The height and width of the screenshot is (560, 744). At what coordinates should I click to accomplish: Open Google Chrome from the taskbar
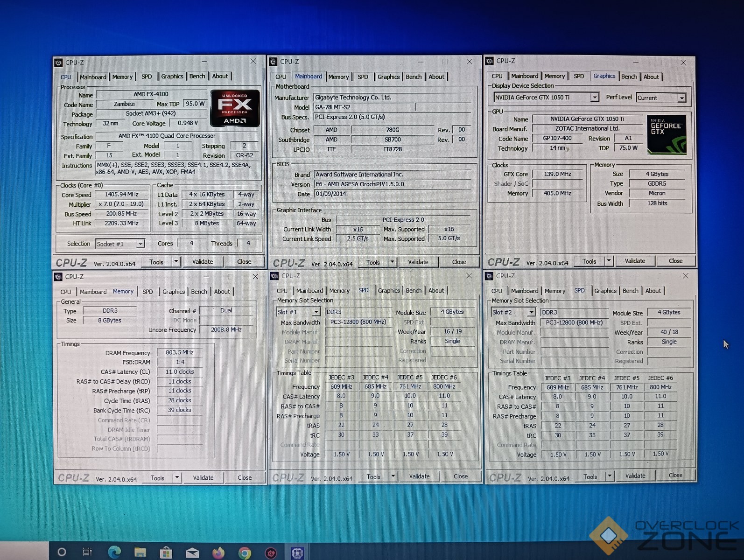coord(244,553)
